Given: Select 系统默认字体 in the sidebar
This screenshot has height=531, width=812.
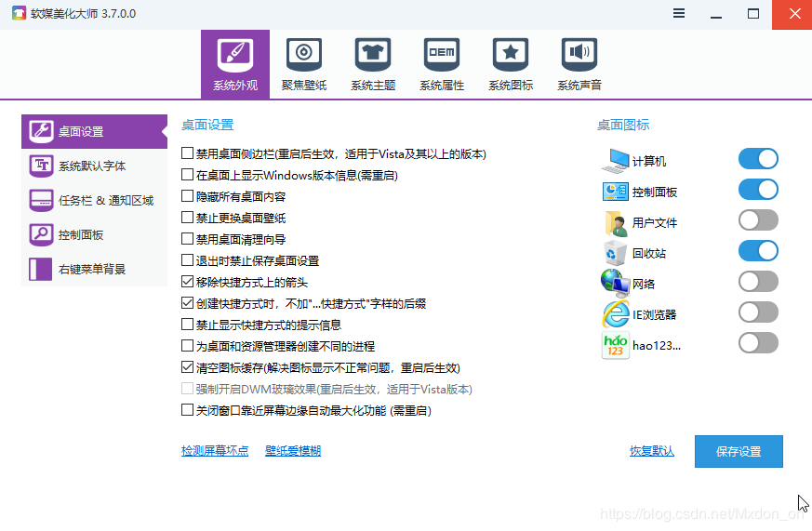Looking at the screenshot, I should point(92,166).
